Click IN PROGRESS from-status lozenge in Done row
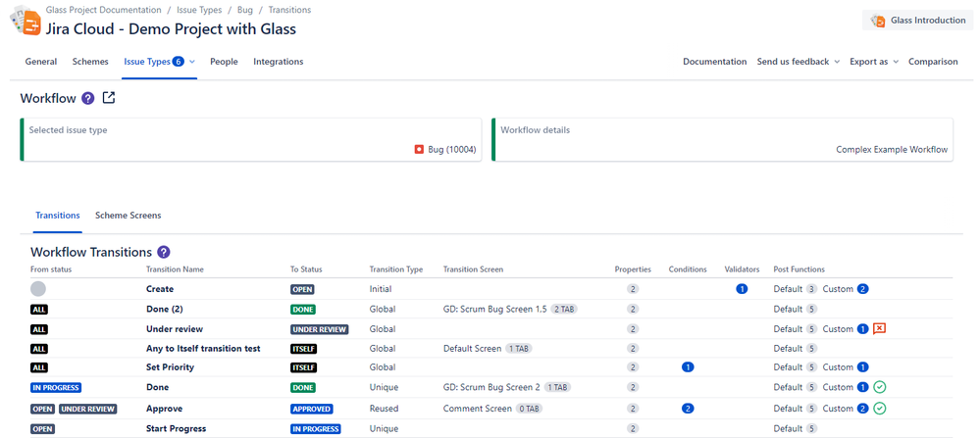 pos(56,387)
